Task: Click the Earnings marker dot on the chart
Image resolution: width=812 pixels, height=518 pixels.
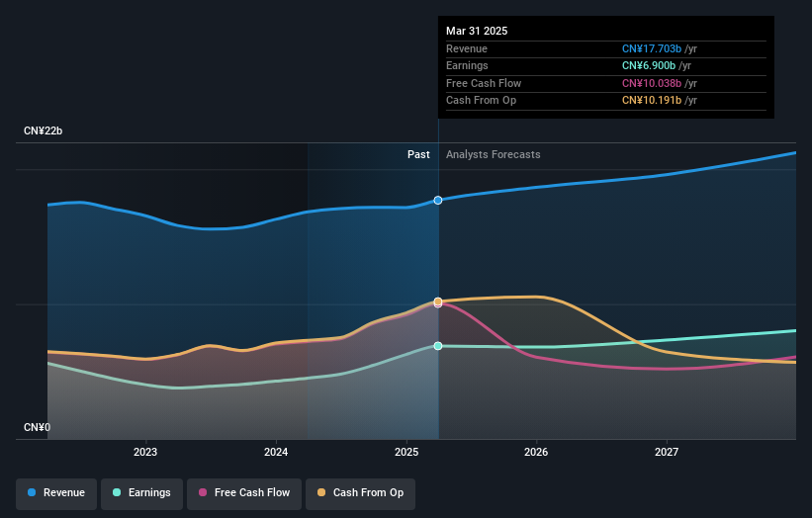Action: point(438,346)
